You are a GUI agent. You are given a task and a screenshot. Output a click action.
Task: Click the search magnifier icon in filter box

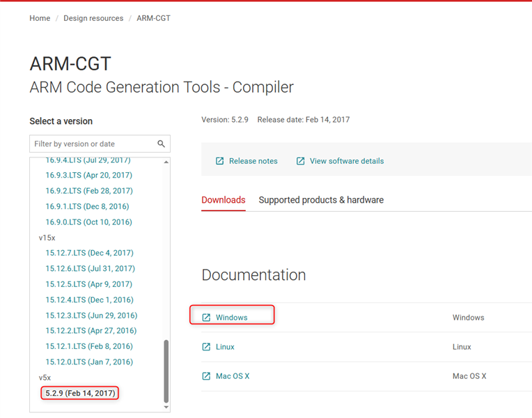pyautogui.click(x=161, y=144)
